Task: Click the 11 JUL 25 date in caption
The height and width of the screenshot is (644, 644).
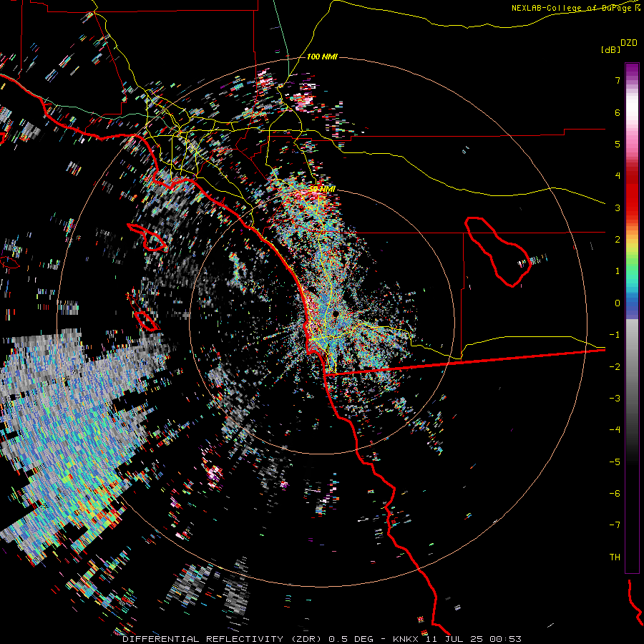Action: [455, 639]
